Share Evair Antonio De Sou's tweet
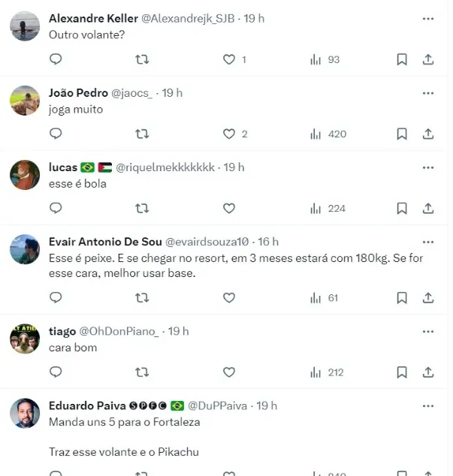453x476 pixels. [x=428, y=297]
